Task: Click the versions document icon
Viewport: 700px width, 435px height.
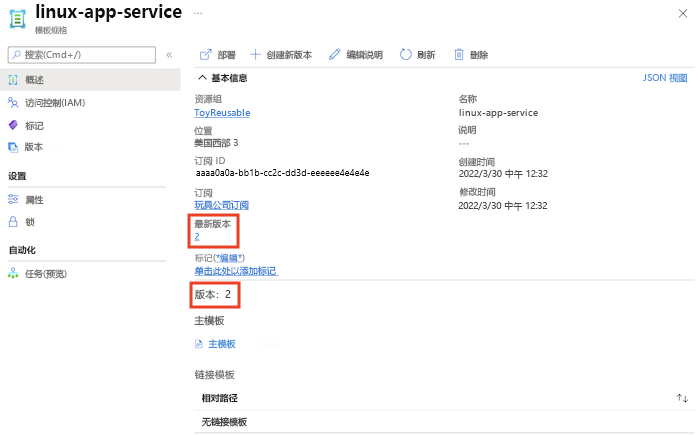Action: click(x=13, y=147)
